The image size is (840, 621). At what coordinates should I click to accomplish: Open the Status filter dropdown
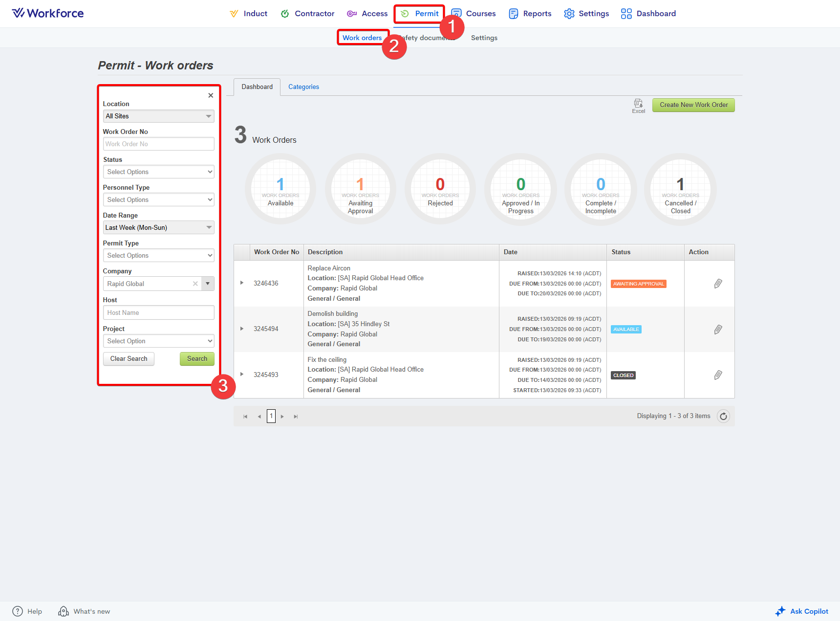158,172
